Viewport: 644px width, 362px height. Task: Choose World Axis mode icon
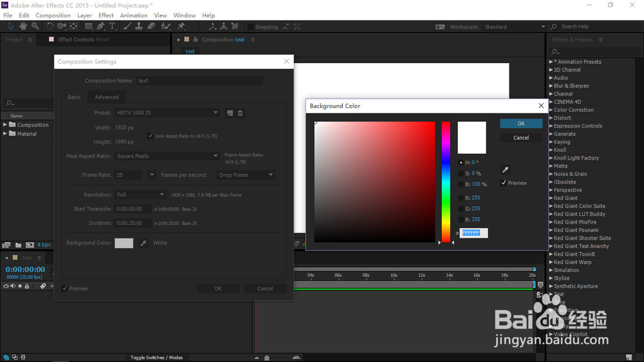point(223,26)
